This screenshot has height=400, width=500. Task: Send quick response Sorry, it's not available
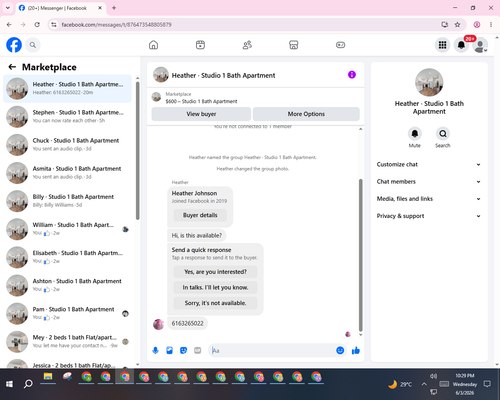[215, 303]
